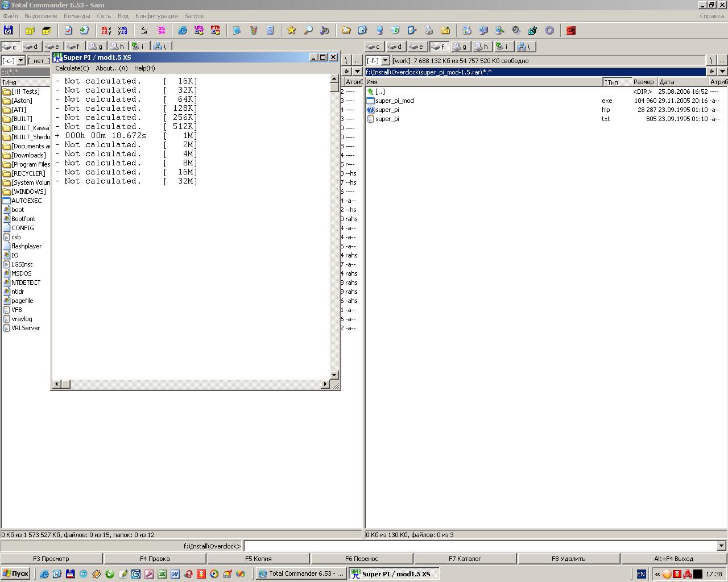
Task: Switch left panel to drive d
Action: pos(31,47)
